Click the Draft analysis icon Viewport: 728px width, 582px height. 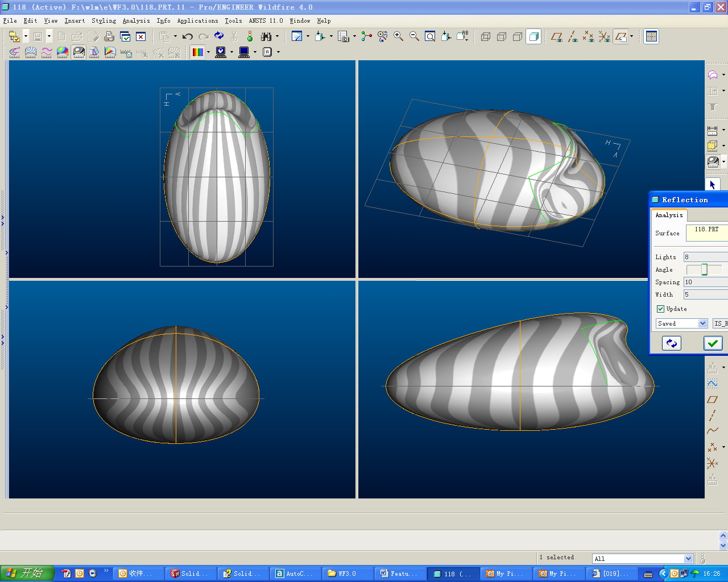point(94,52)
